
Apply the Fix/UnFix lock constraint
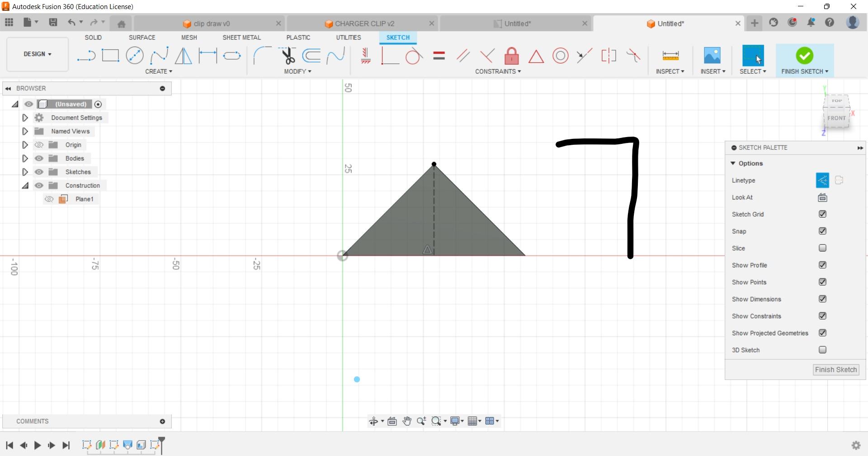(x=511, y=55)
